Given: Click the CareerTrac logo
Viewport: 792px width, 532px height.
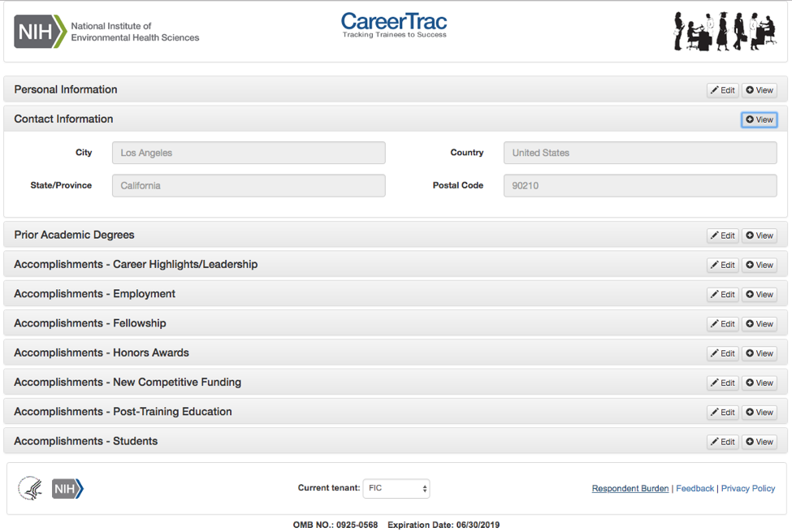Looking at the screenshot, I should pyautogui.click(x=394, y=24).
